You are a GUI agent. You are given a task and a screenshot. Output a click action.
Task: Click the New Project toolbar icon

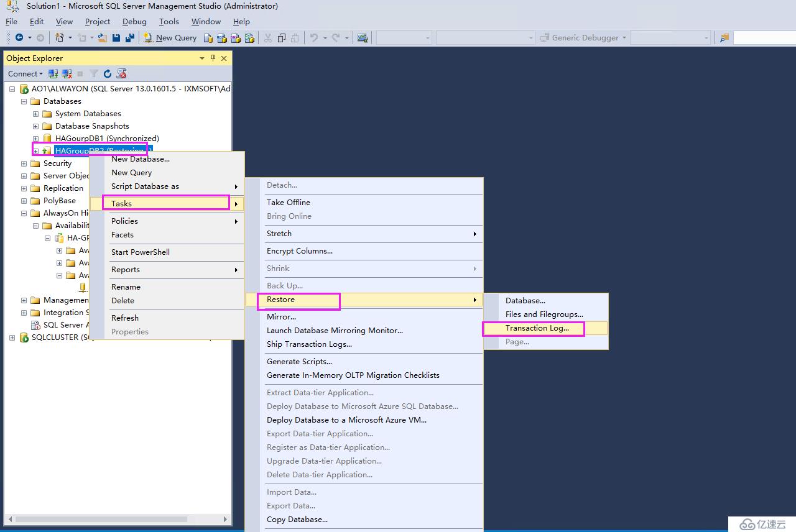[60, 38]
